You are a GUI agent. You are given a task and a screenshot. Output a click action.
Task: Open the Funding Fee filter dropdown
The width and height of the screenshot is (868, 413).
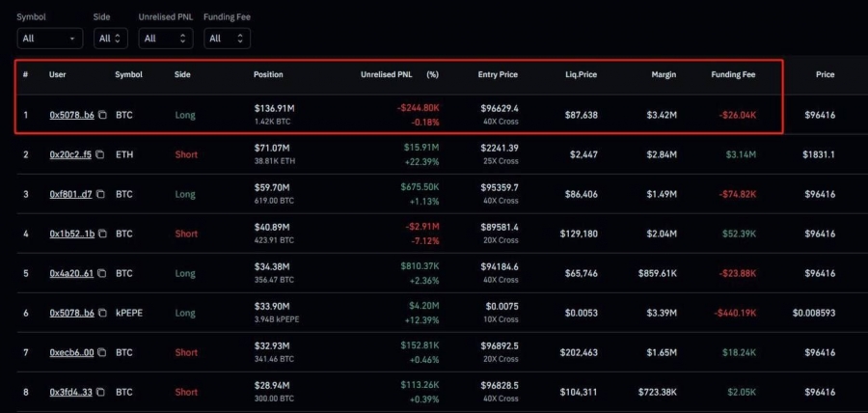(227, 39)
